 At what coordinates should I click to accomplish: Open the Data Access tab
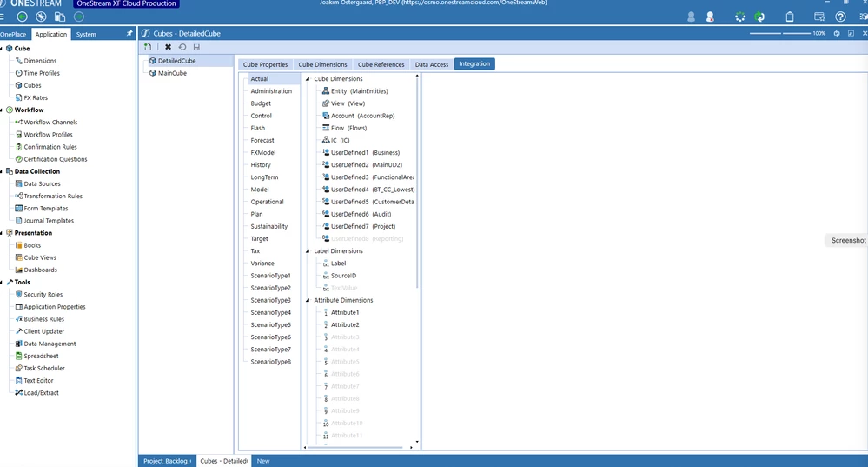[432, 64]
